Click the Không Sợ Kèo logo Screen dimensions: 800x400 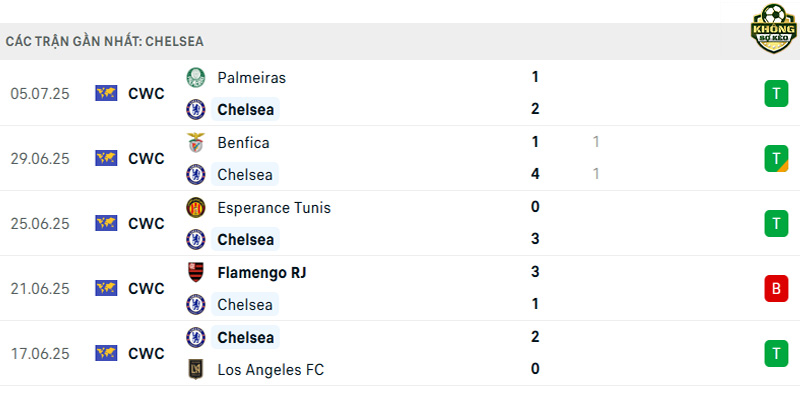pos(774,29)
